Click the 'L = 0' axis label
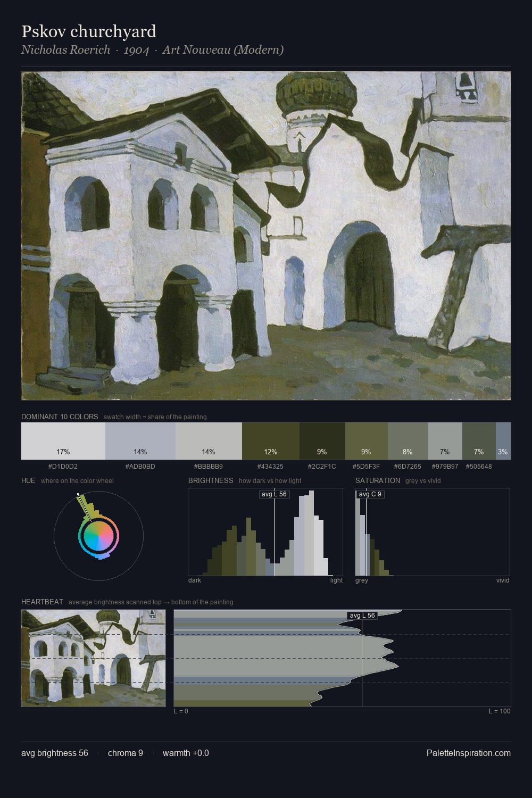Image resolution: width=532 pixels, height=798 pixels. pyautogui.click(x=181, y=711)
